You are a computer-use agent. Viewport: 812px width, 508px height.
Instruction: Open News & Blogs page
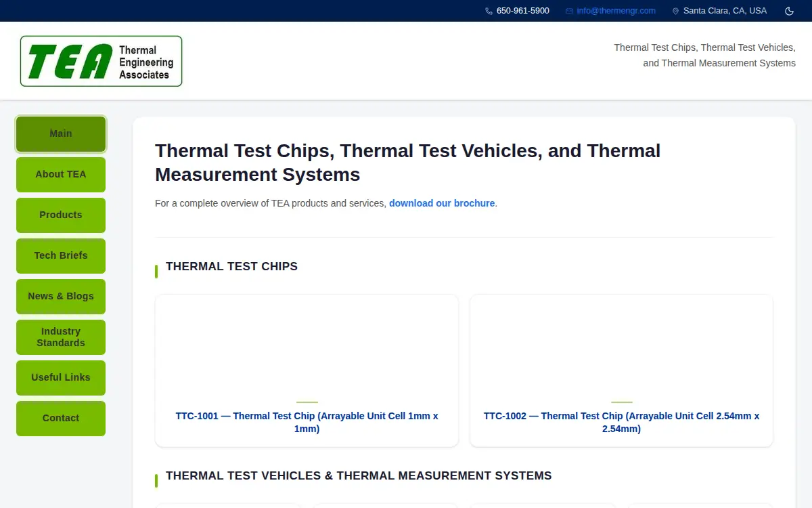pyautogui.click(x=61, y=297)
